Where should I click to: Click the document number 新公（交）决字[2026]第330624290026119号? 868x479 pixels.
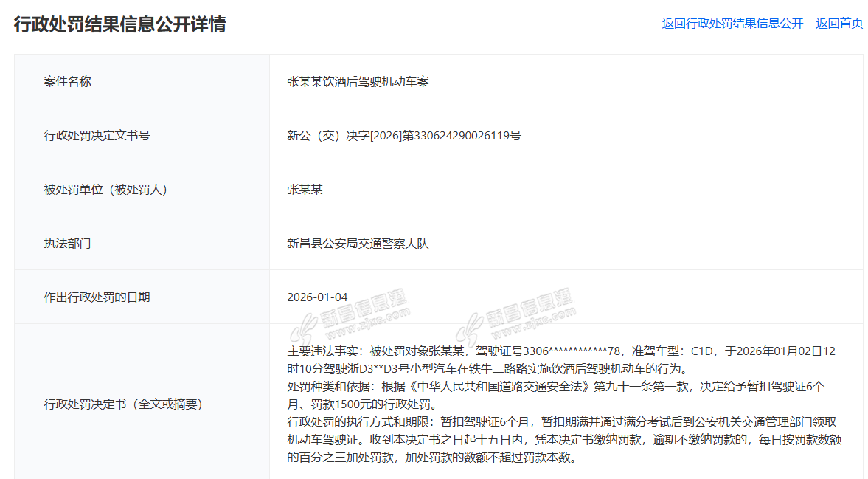(403, 136)
